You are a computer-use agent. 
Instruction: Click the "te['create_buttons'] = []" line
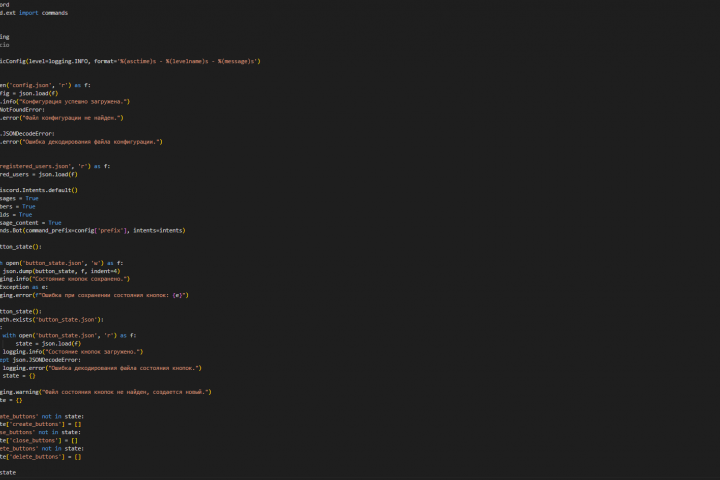coord(41,424)
